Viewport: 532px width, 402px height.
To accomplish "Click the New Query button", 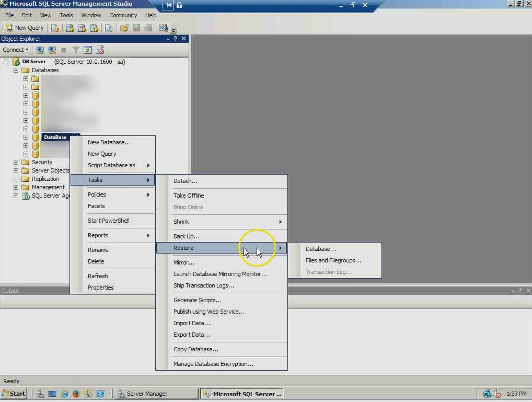I will (24, 28).
